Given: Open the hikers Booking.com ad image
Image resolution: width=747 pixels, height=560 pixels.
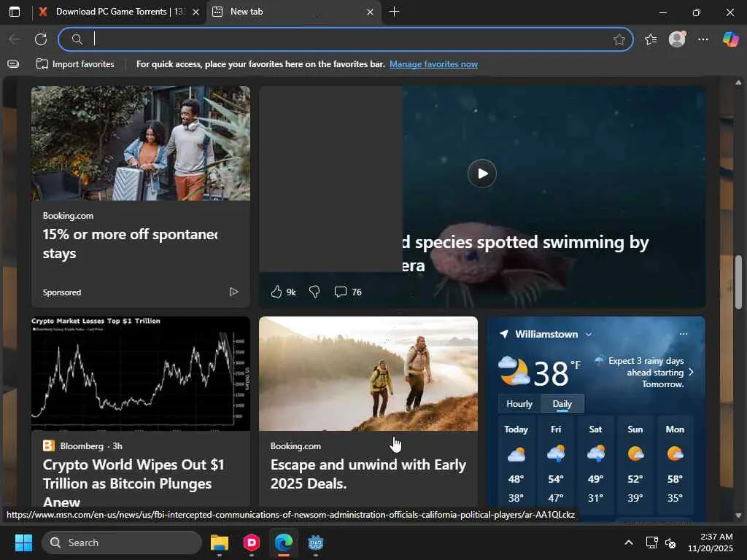Looking at the screenshot, I should tap(368, 373).
